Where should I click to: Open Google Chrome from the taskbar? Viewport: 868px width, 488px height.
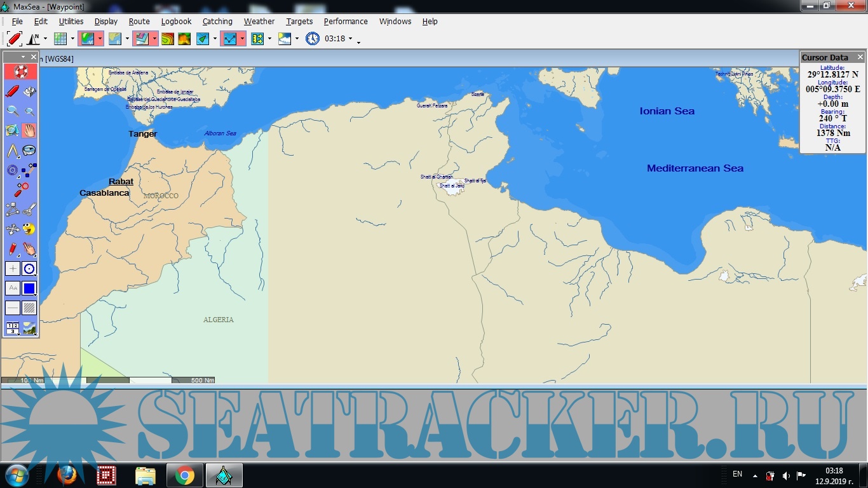coord(185,475)
